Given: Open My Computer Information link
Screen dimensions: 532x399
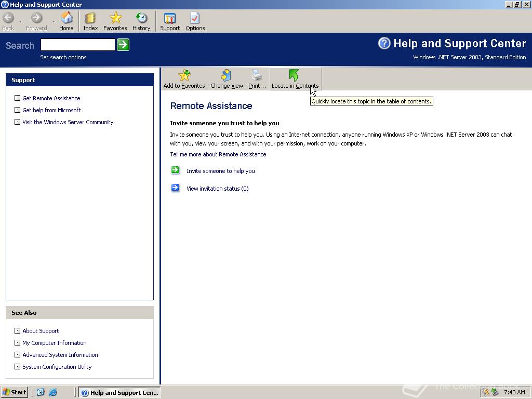Looking at the screenshot, I should click(x=54, y=343).
